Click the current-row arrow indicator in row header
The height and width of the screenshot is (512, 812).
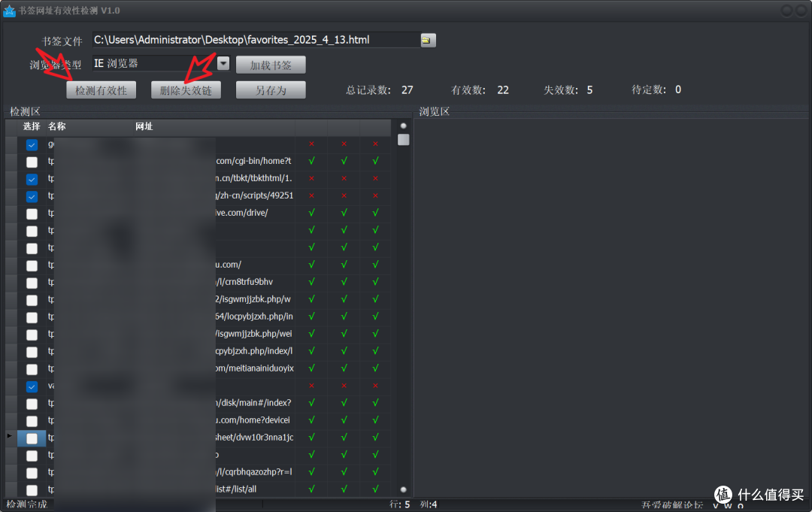[9, 436]
